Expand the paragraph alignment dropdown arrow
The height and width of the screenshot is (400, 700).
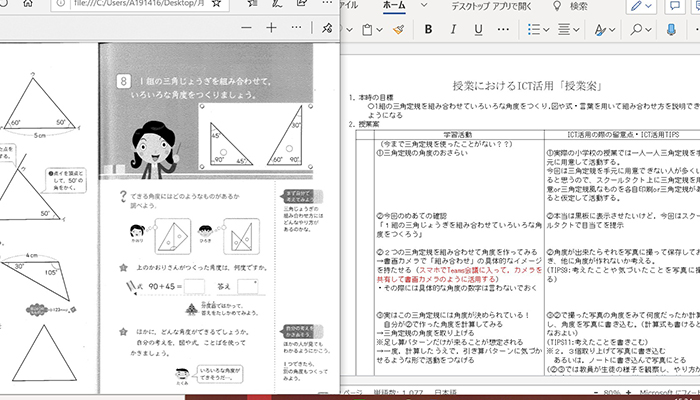click(x=576, y=30)
